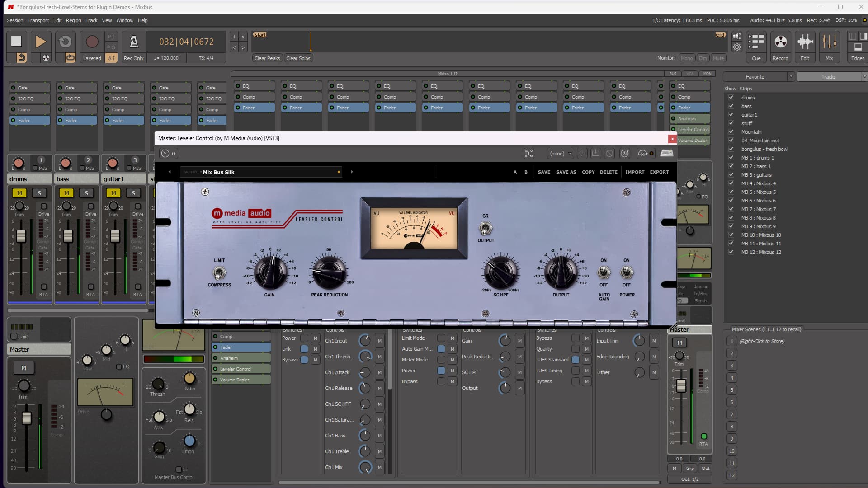Viewport: 868px width, 488px height.
Task: Click EXPORT in the plugin preset bar
Action: pyautogui.click(x=659, y=172)
